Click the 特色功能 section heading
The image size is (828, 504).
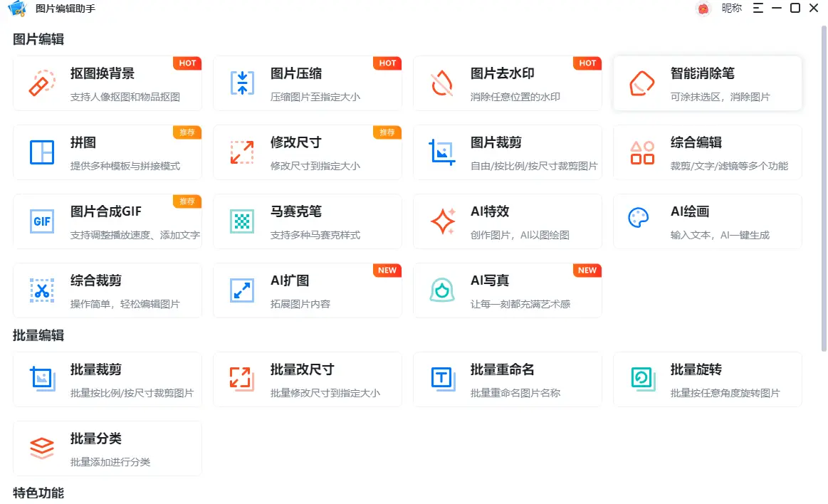pyautogui.click(x=38, y=493)
